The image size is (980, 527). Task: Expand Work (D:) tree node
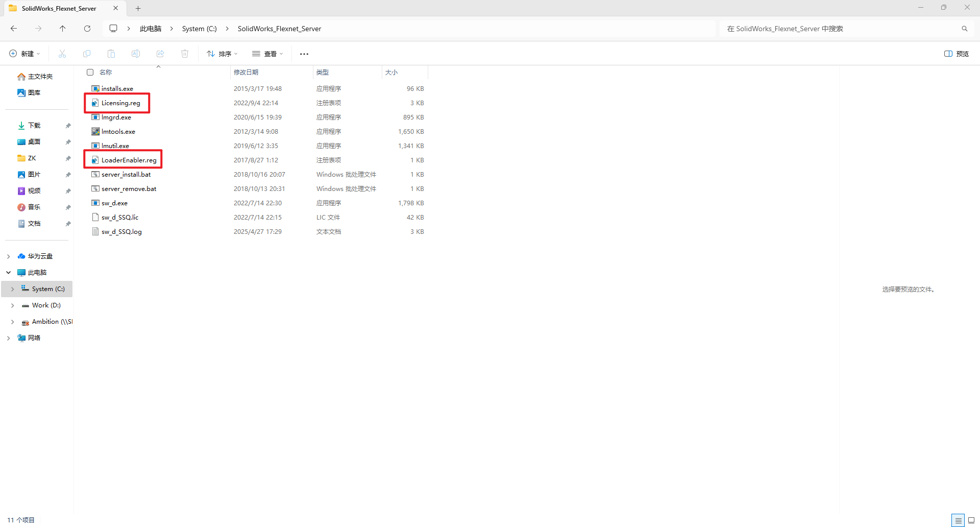pos(13,305)
